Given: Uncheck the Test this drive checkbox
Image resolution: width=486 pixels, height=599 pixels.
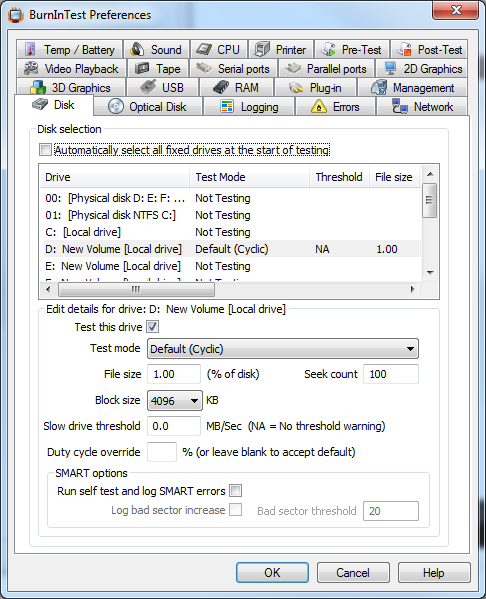Looking at the screenshot, I should point(152,327).
